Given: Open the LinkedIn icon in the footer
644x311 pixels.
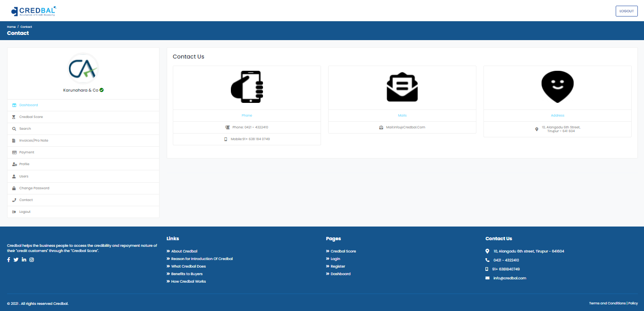Looking at the screenshot, I should coord(24,260).
